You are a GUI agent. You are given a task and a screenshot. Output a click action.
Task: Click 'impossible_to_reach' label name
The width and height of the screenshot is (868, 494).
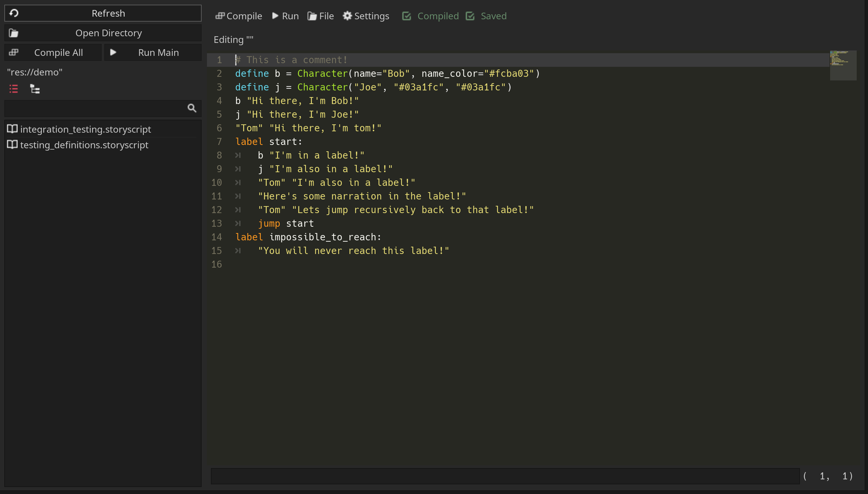323,237
